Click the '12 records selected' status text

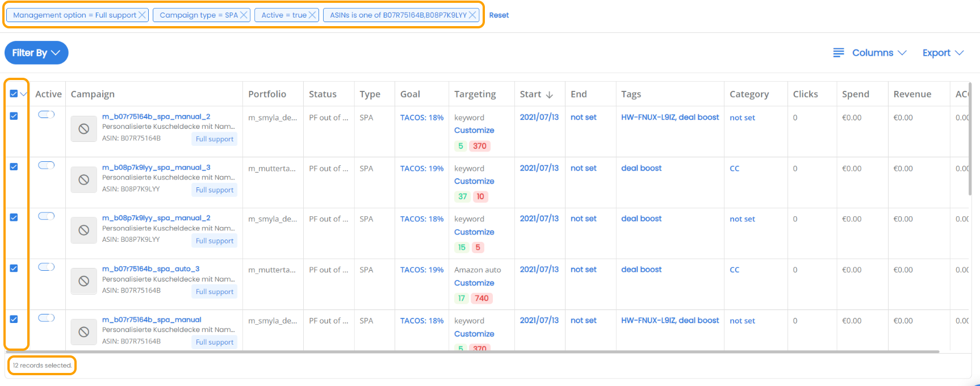pos(43,366)
